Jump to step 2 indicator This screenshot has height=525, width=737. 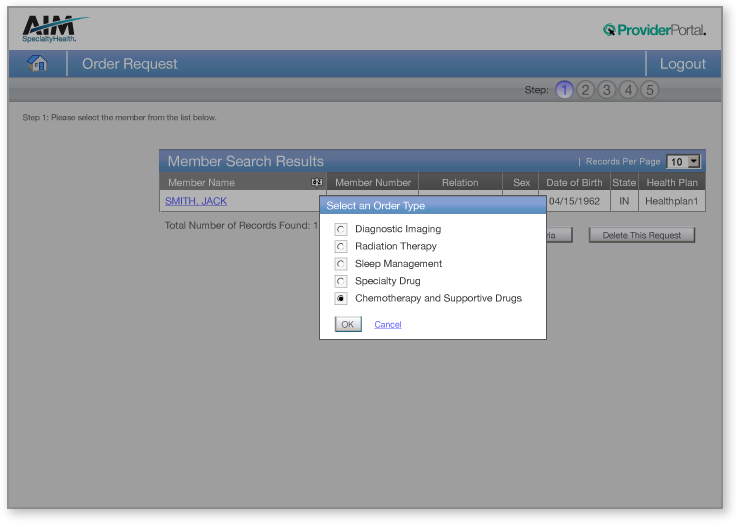point(585,90)
